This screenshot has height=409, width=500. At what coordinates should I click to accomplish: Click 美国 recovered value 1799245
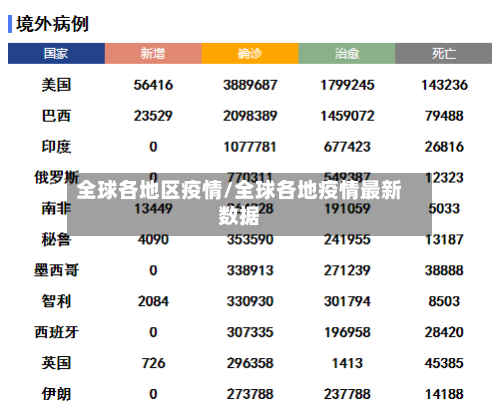[347, 85]
